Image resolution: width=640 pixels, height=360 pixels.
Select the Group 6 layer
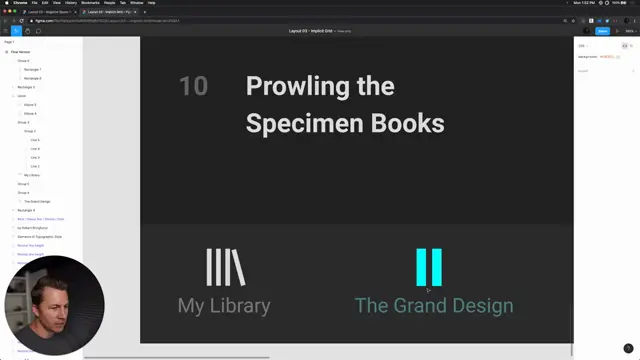23,61
